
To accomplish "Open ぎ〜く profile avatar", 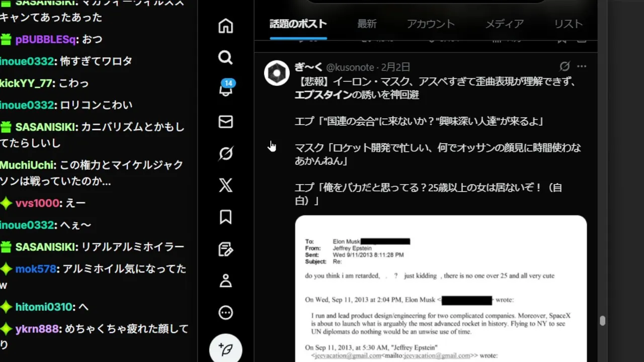I will tap(277, 73).
